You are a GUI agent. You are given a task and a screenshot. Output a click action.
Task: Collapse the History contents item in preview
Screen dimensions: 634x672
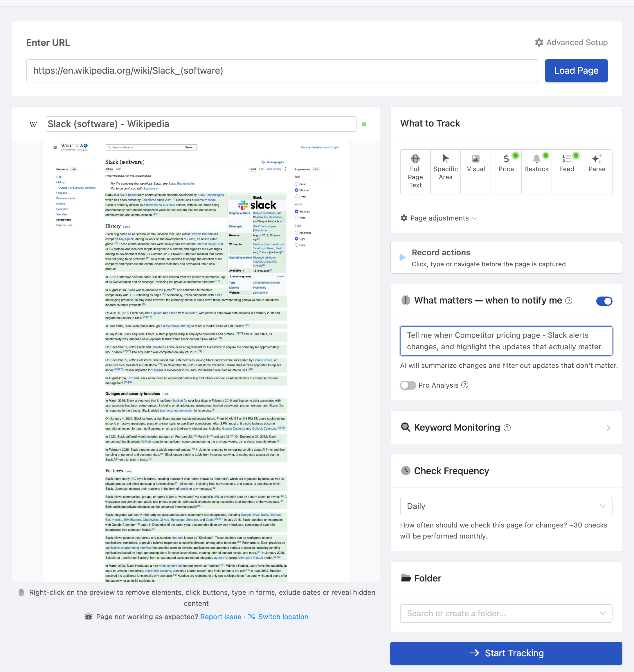[x=54, y=182]
